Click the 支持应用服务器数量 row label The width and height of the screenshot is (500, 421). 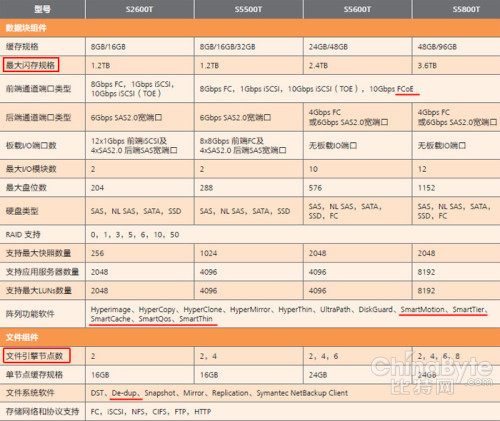tap(42, 272)
